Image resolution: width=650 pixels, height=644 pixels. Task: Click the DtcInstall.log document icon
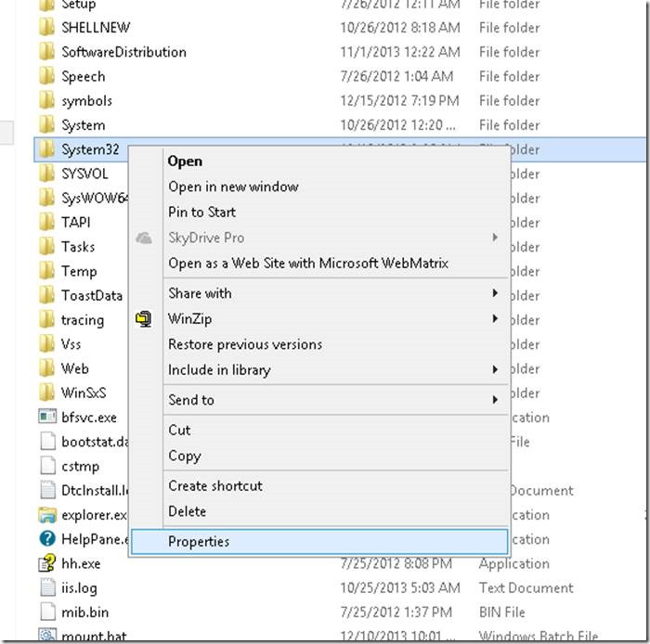(x=47, y=490)
